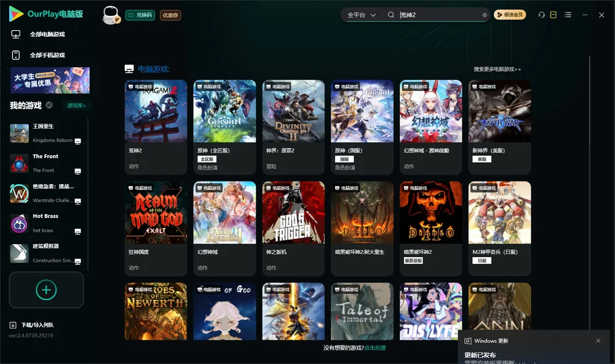This screenshot has width=615, height=364.
Task: Open Dislyte game card
Action: pyautogui.click(x=431, y=312)
